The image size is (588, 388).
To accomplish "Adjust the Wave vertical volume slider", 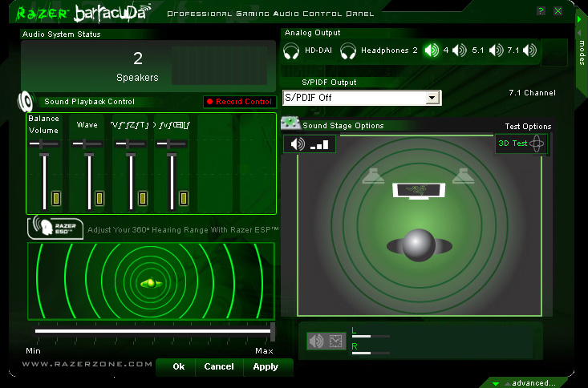I will point(89,181).
